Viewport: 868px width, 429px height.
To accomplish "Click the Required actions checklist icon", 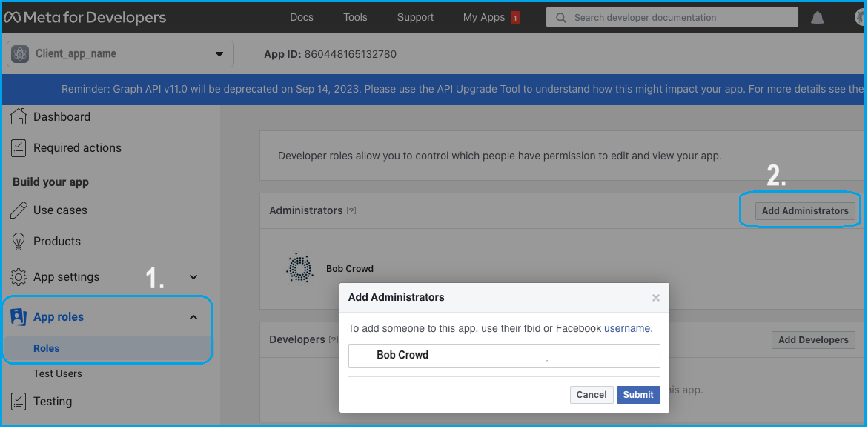I will [19, 147].
